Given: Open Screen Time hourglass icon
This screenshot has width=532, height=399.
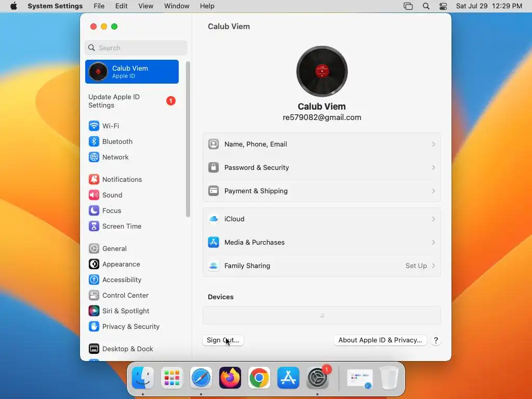Looking at the screenshot, I should [x=94, y=227].
